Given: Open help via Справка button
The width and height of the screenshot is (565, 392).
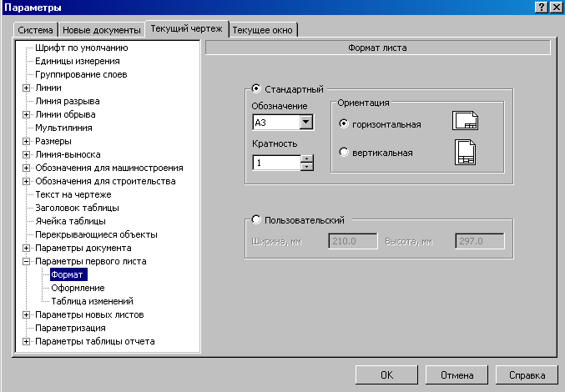Looking at the screenshot, I should pos(527,375).
